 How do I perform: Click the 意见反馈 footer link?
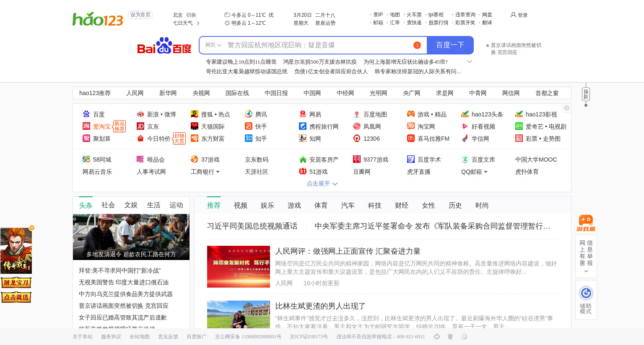click(168, 337)
